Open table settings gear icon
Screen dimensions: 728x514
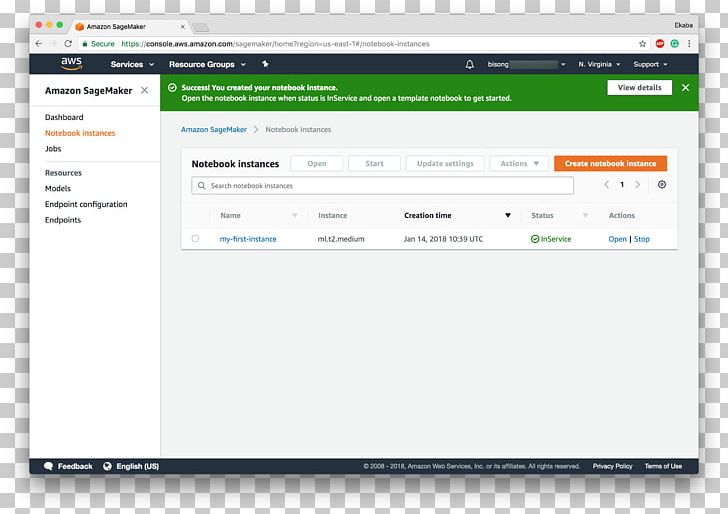click(661, 185)
